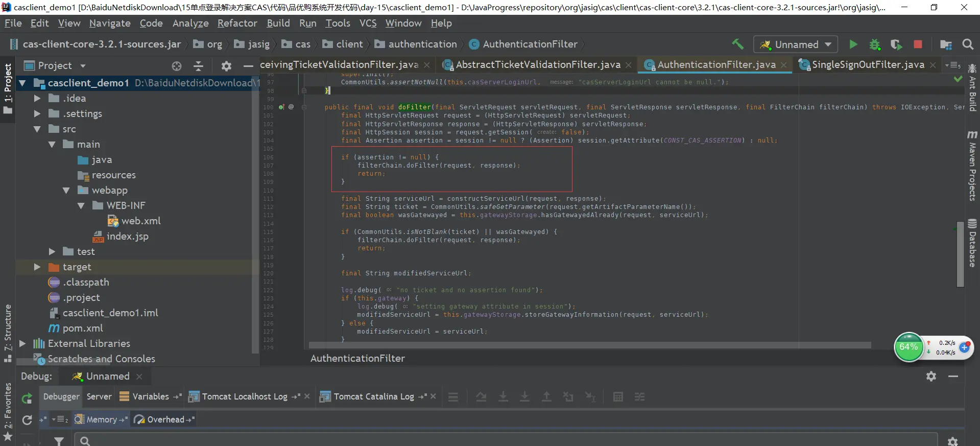This screenshot has height=446, width=980.
Task: Open the Unnamed run configuration dropdown
Action: [796, 44]
